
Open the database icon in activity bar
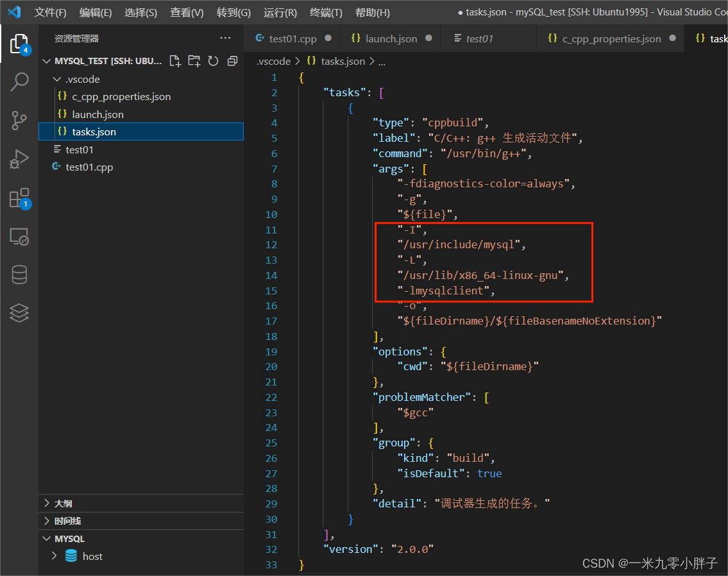click(19, 275)
